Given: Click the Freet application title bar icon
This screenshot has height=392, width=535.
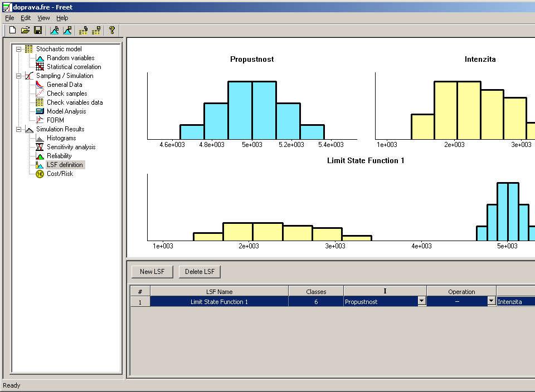Looking at the screenshot, I should click(7, 7).
